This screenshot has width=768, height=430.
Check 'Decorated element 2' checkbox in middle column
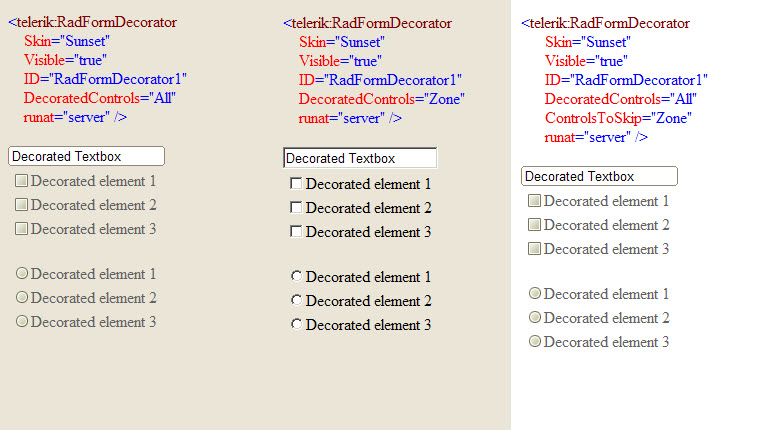(x=296, y=207)
